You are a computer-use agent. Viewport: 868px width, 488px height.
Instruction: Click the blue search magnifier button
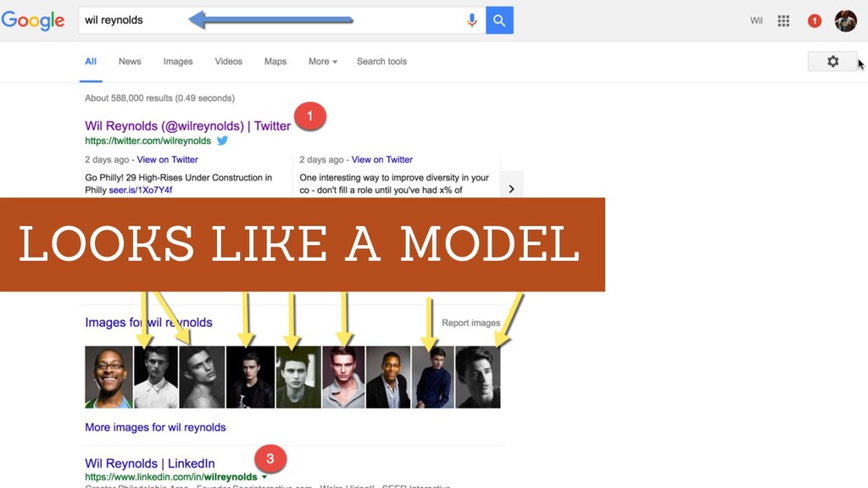499,20
